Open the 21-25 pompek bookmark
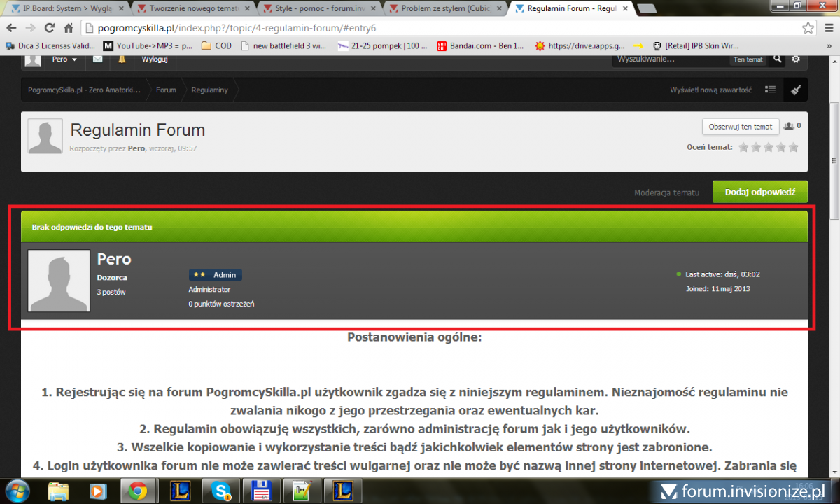Screen dimensions: 840x504 coord(382,45)
